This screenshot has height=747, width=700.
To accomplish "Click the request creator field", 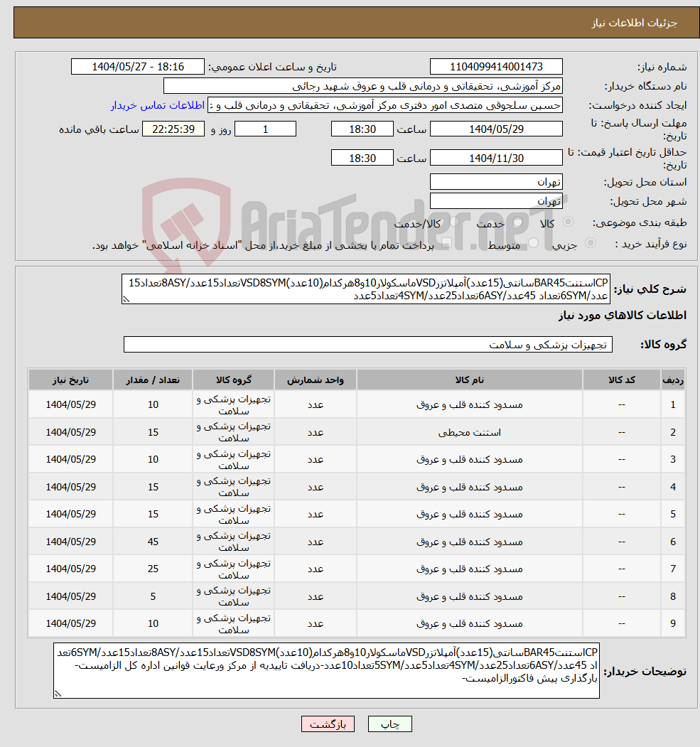I will click(384, 105).
